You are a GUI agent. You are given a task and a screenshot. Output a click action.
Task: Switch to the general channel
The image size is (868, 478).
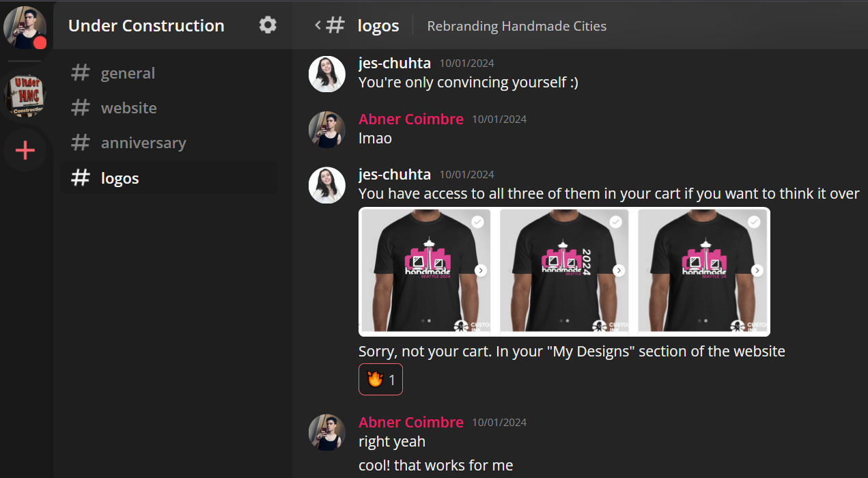(x=128, y=73)
